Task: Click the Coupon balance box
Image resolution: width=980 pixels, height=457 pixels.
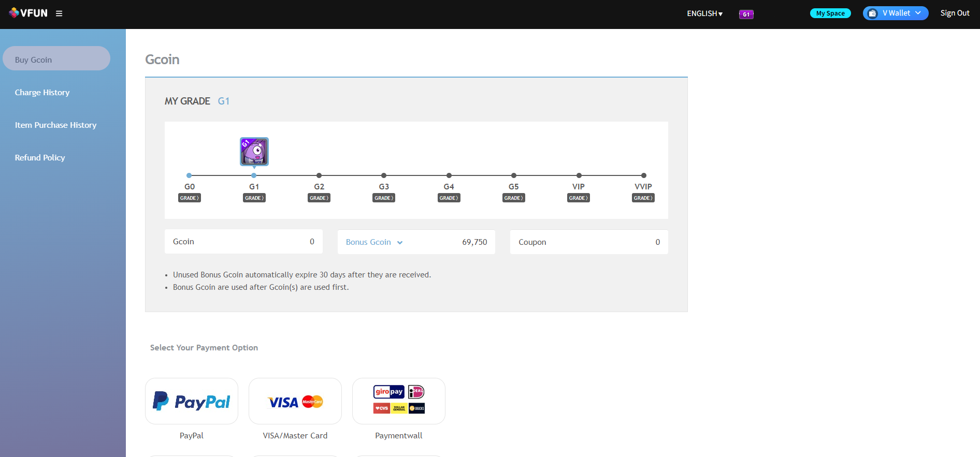Action: coord(589,242)
